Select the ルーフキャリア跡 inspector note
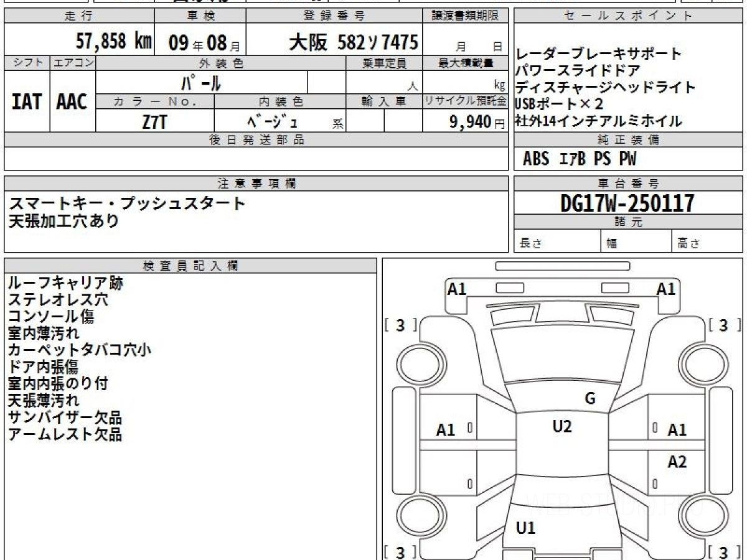Viewport: 747px width, 560px height. tap(65, 283)
